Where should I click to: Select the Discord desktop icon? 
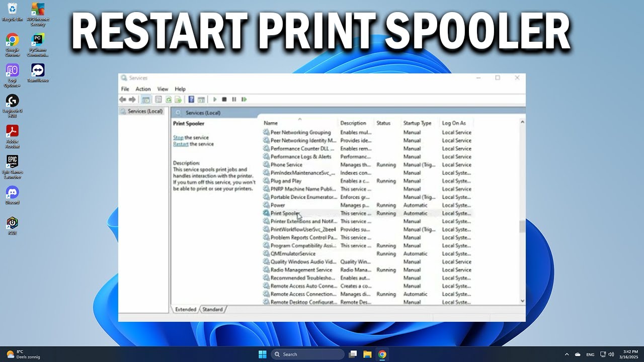point(12,195)
